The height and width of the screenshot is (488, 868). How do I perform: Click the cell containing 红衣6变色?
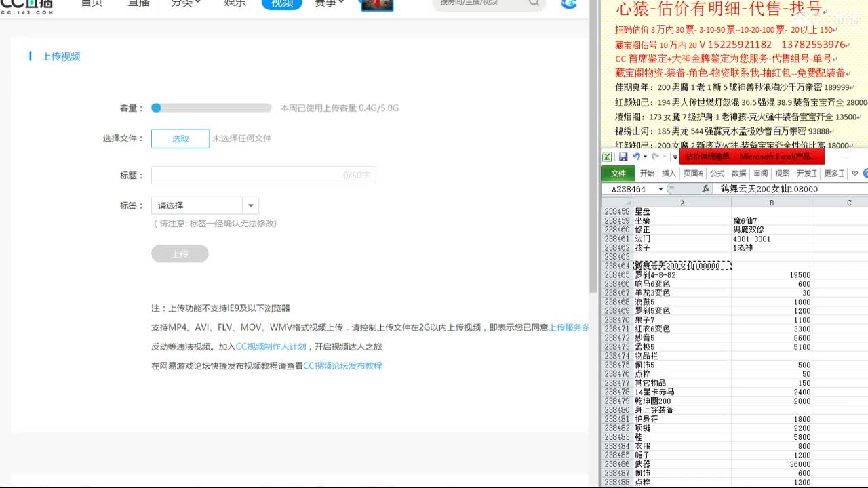682,329
